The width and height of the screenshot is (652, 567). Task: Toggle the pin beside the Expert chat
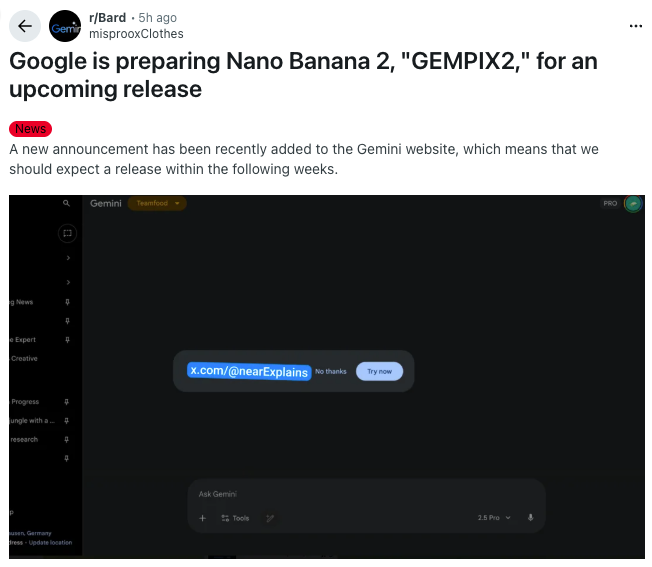point(67,340)
